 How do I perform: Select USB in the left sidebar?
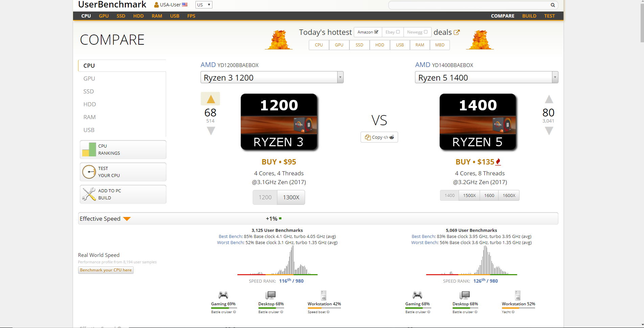89,130
